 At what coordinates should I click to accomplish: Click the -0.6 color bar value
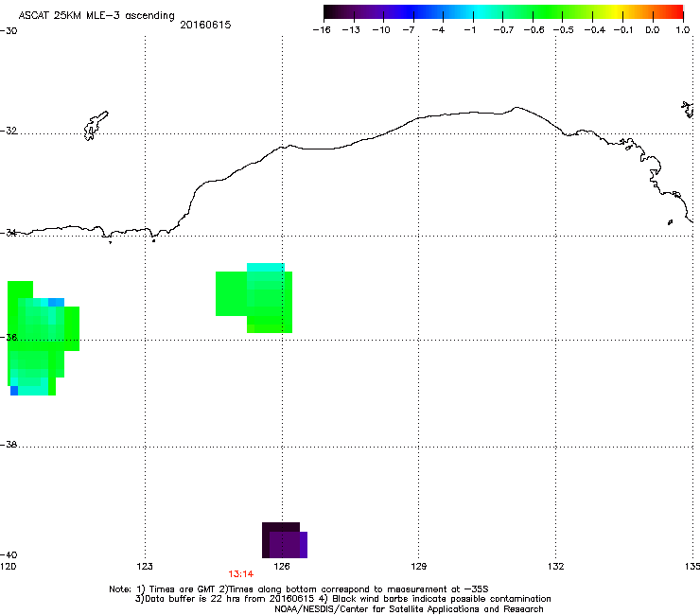click(x=534, y=30)
